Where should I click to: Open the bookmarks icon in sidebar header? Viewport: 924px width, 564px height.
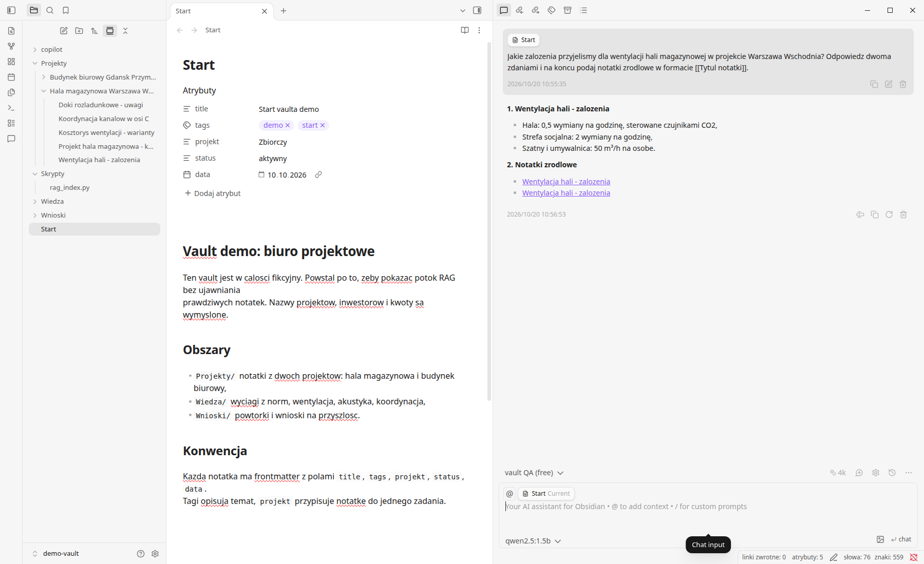point(66,10)
